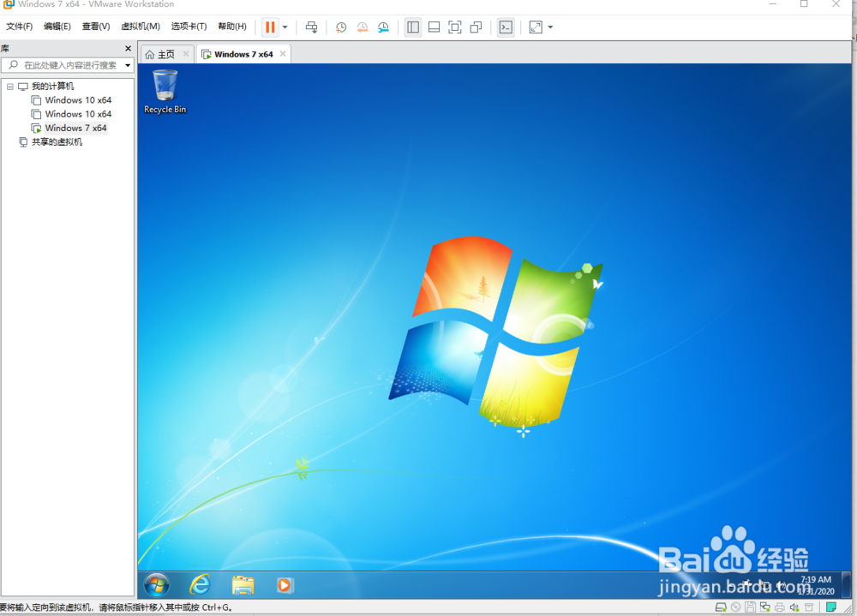Click the stretch guest display icon
Viewport: 857px width, 616px height.
[x=536, y=27]
